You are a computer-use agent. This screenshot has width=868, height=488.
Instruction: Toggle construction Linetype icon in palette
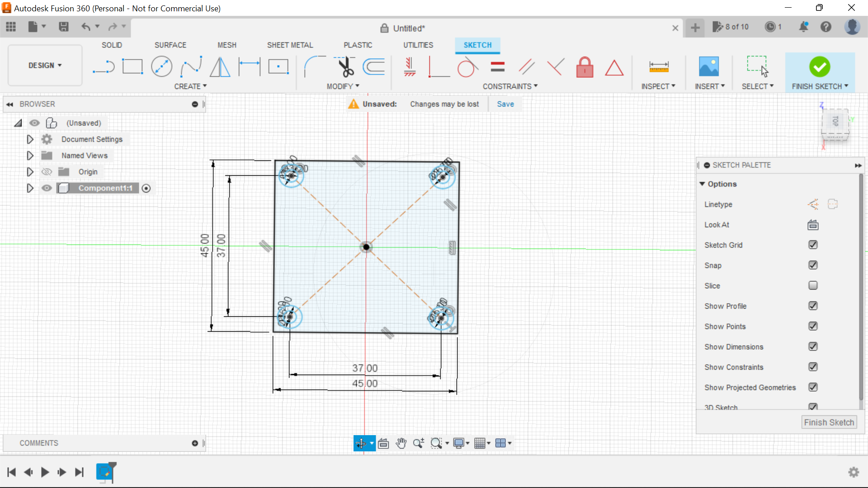pos(813,204)
